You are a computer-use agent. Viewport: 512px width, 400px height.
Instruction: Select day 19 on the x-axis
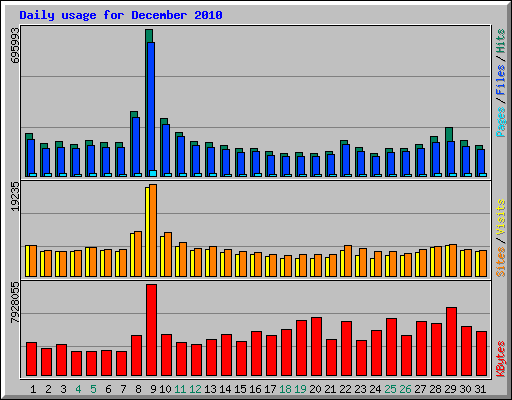pos(300,389)
